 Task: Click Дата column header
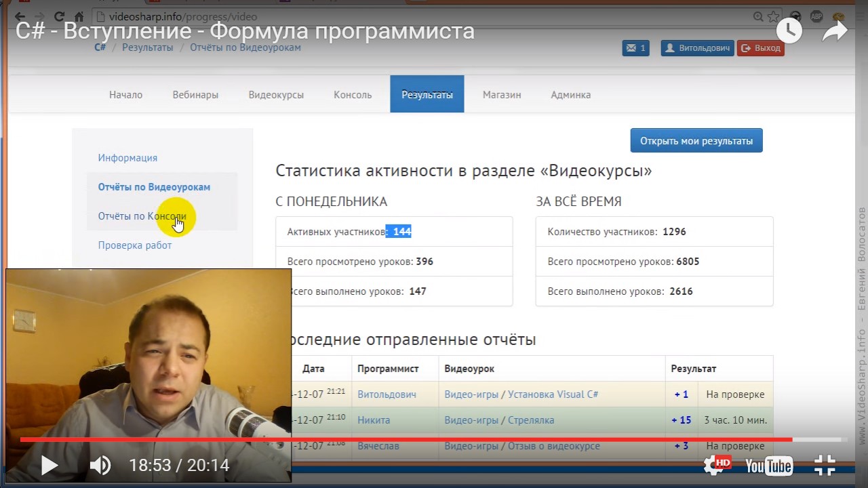[313, 369]
